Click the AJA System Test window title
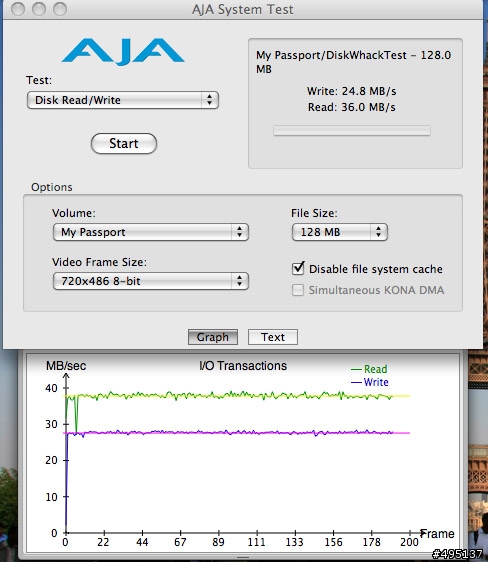The width and height of the screenshot is (488, 562). (243, 9)
